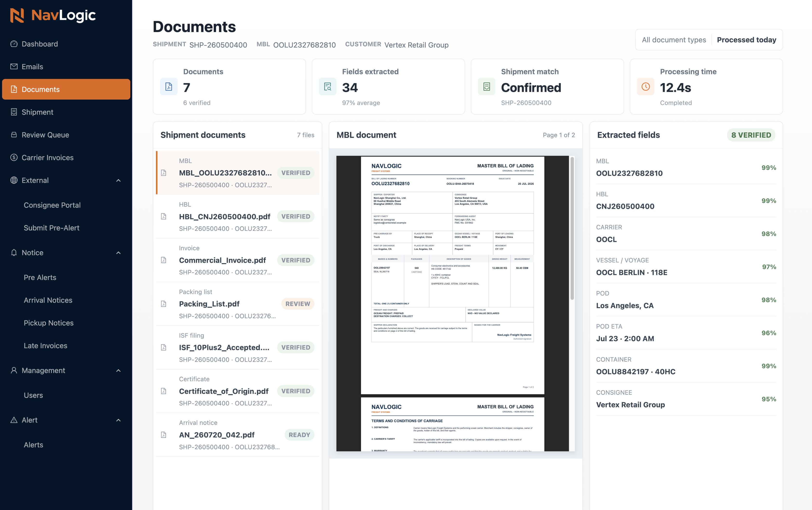Click READY badge on AN_260720_042.pdf
This screenshot has height=510, width=812.
pyautogui.click(x=299, y=435)
